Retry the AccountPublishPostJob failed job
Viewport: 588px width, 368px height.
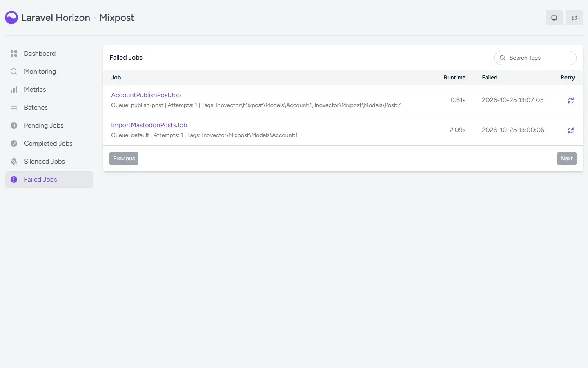(571, 101)
